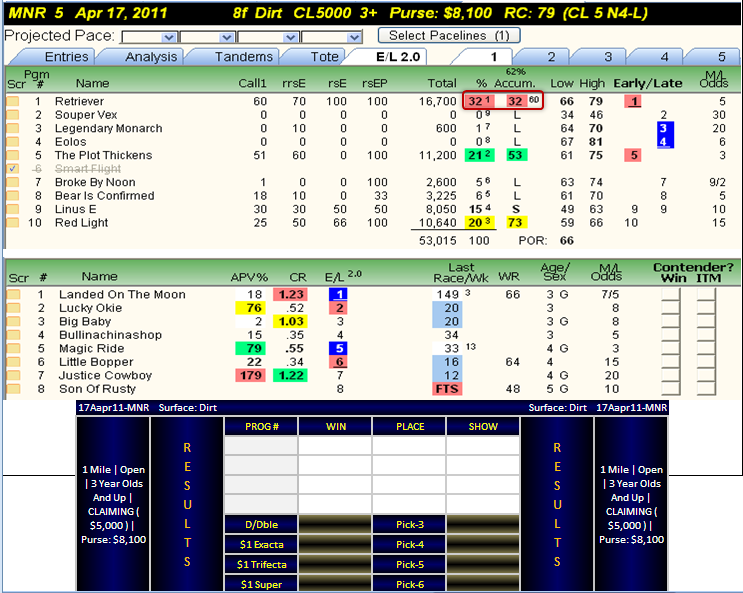Image resolution: width=743 pixels, height=593 pixels.
Task: Click Select Pacelines (1) button
Action: tap(449, 36)
